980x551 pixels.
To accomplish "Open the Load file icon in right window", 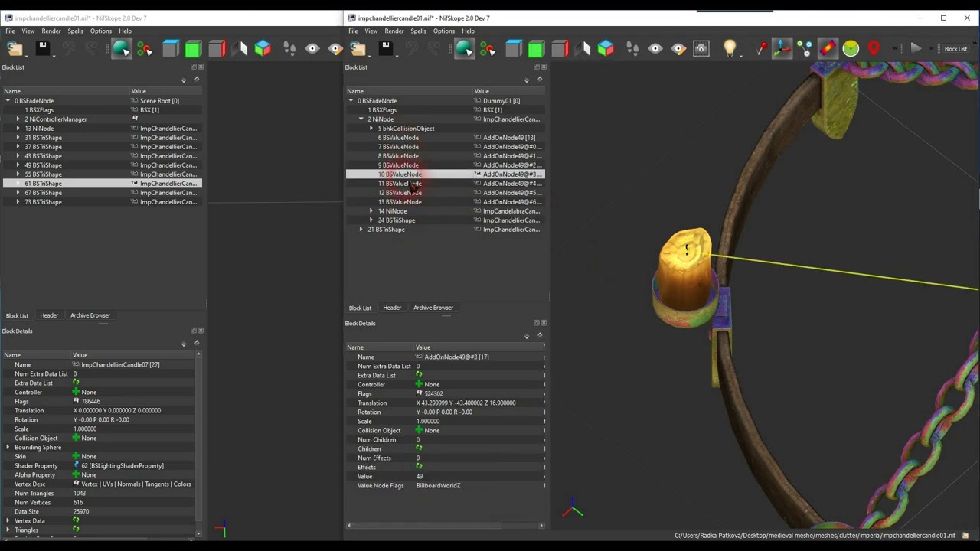I will click(358, 49).
